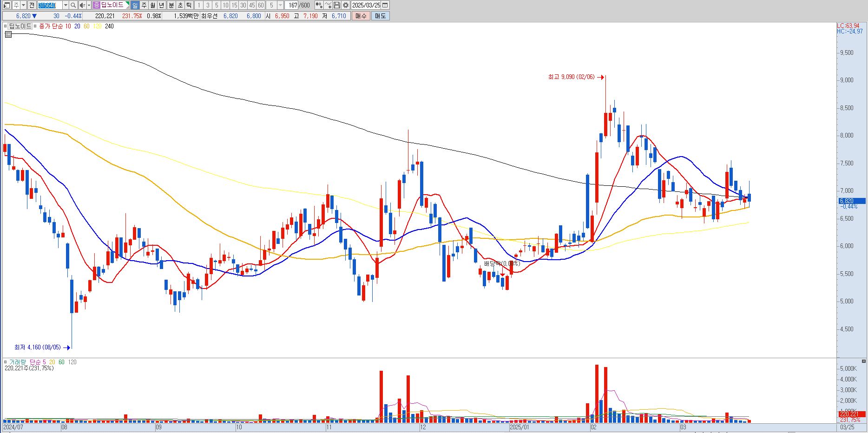Click the small square before 거래량 legend
The width and height of the screenshot is (868, 433).
tap(5, 362)
